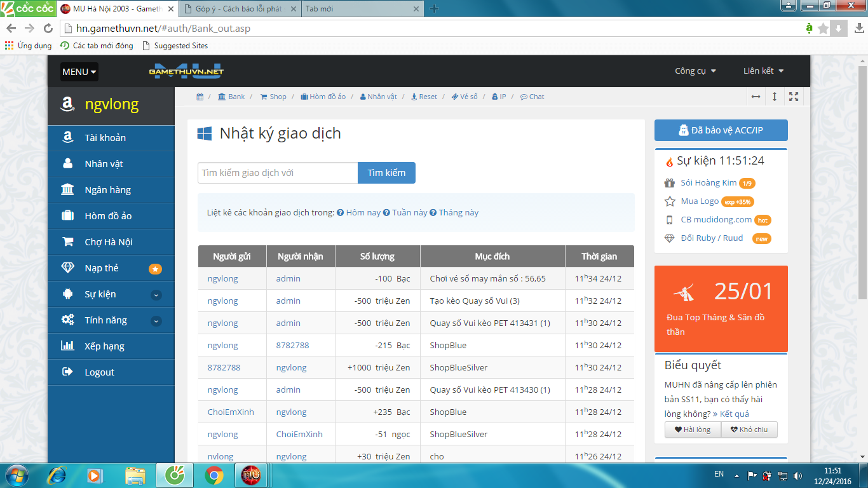Switch to Góp ý browser tab
This screenshot has height=488, width=868.
point(240,9)
